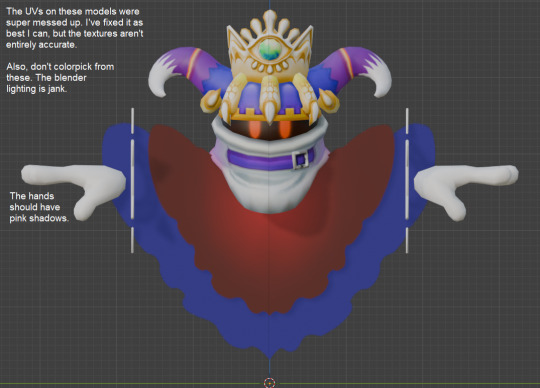This screenshot has height=388, width=540.
Task: Select the right glowing orange eye
Action: pyautogui.click(x=285, y=130)
